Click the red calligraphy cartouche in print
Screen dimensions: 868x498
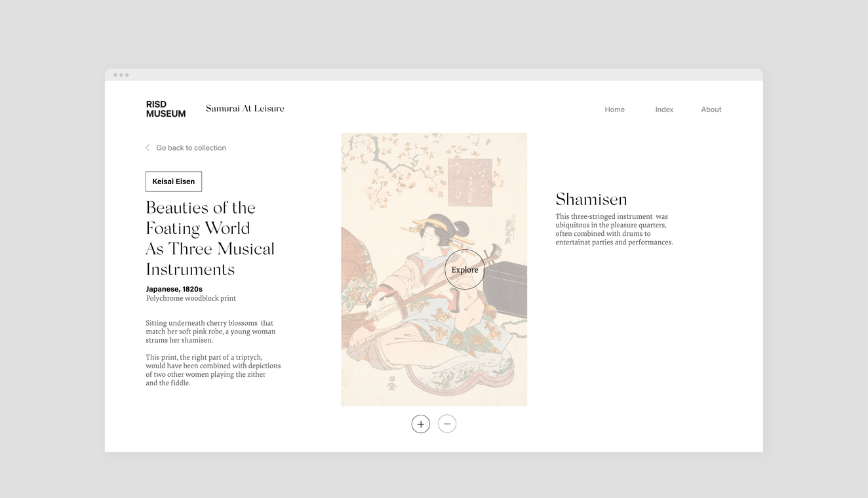point(469,182)
